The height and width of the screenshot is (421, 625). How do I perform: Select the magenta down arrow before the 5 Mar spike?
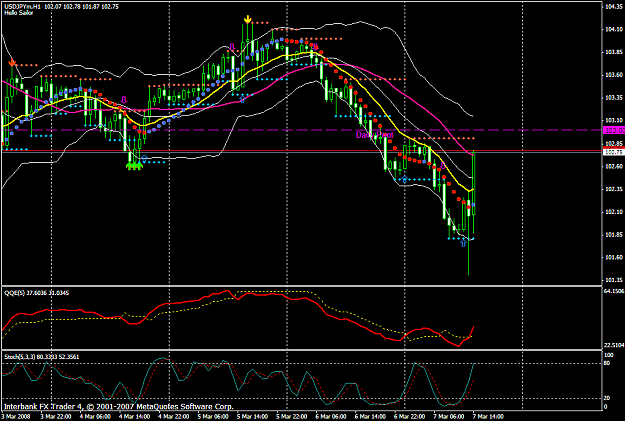click(232, 48)
